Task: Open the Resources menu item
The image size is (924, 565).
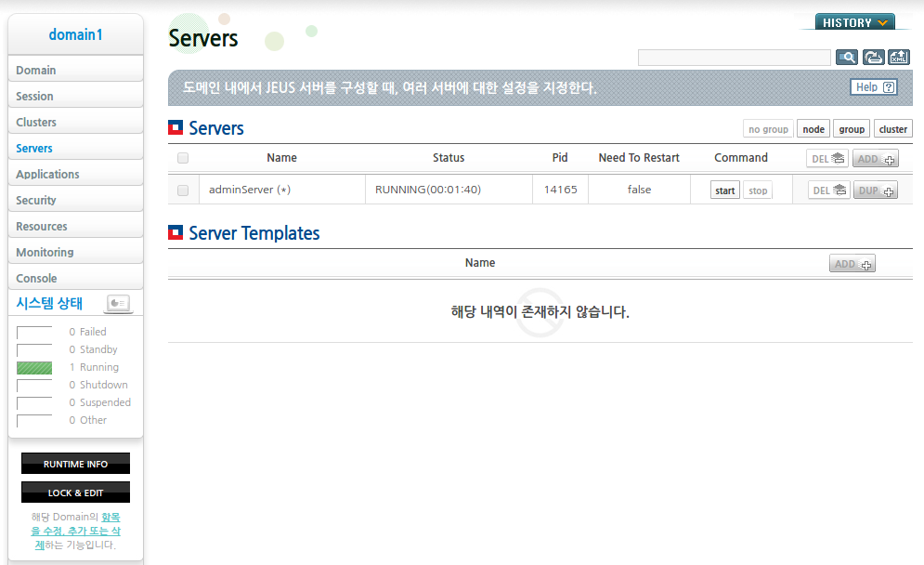Action: coord(75,226)
